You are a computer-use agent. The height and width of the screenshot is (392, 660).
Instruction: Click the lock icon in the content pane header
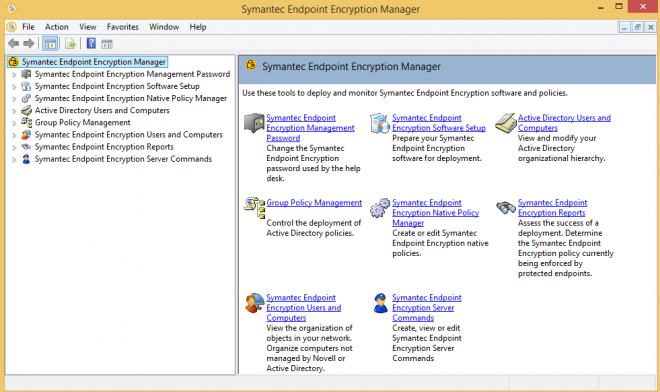tap(251, 65)
